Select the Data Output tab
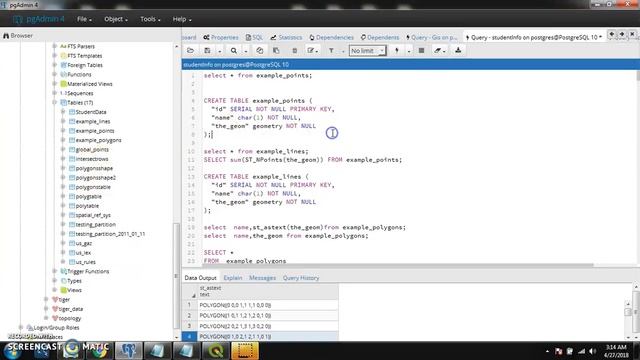This screenshot has height=360, width=640. point(200,278)
